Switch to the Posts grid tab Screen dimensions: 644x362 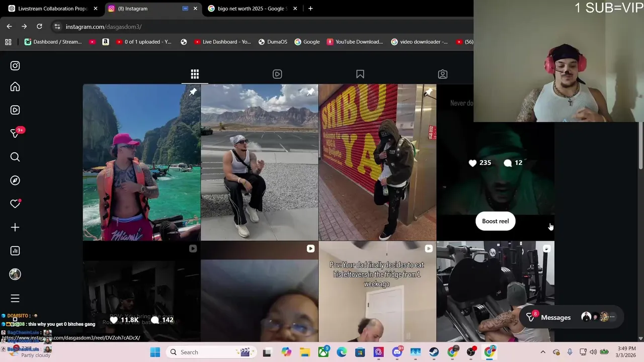pyautogui.click(x=195, y=74)
